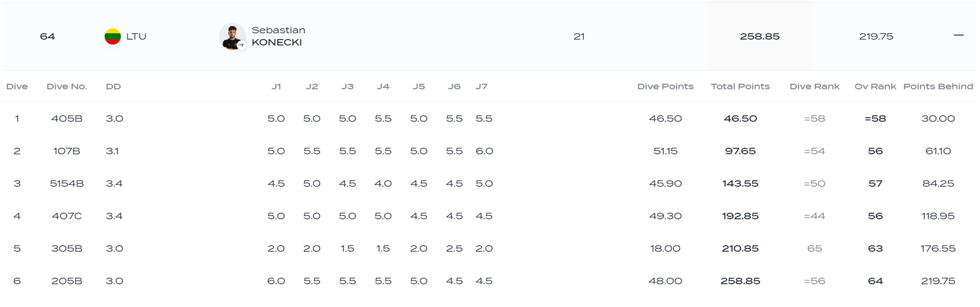980x307 pixels.
Task: Select dive number 5154B
Action: (x=67, y=184)
